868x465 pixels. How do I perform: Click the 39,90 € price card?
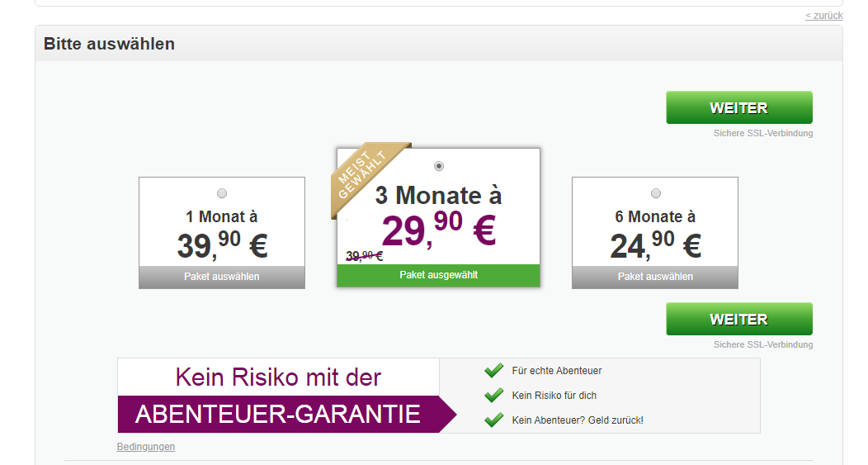[222, 233]
